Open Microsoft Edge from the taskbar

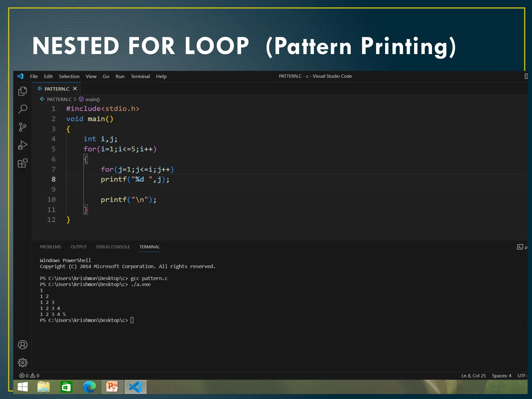pyautogui.click(x=89, y=387)
